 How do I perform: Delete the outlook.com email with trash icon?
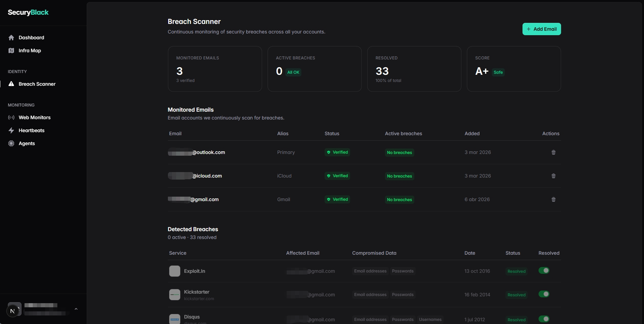click(x=553, y=152)
